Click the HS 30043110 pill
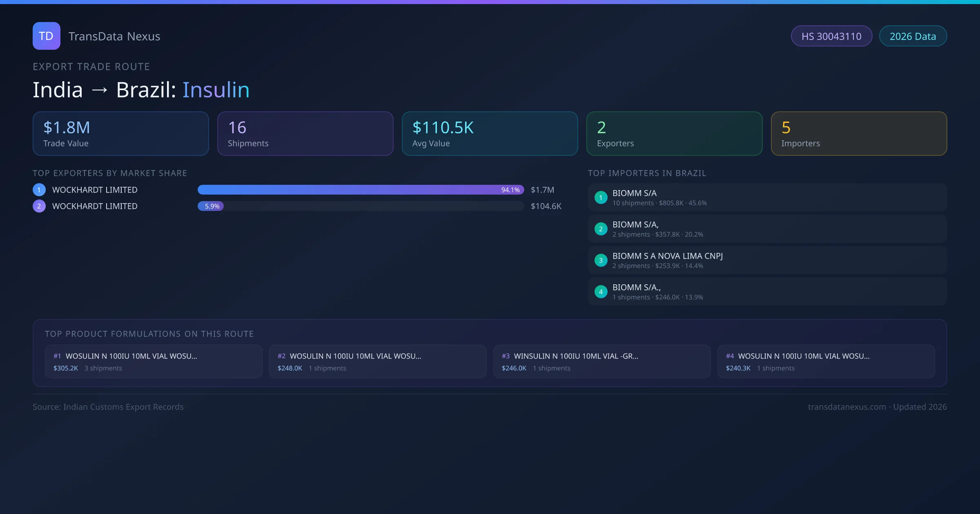This screenshot has height=514, width=980. pos(831,36)
